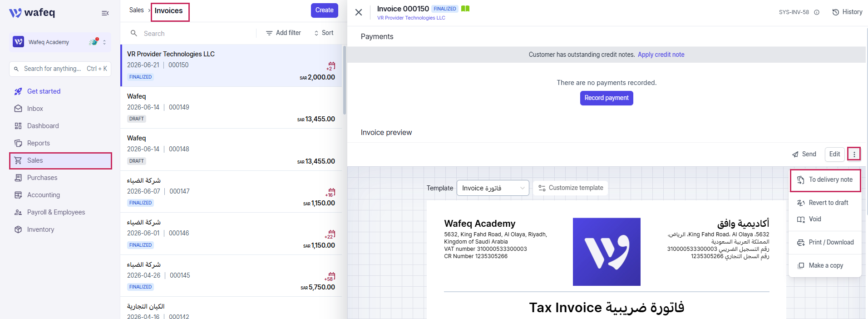The width and height of the screenshot is (868, 319).
Task: Click Customize template
Action: pyautogui.click(x=570, y=188)
